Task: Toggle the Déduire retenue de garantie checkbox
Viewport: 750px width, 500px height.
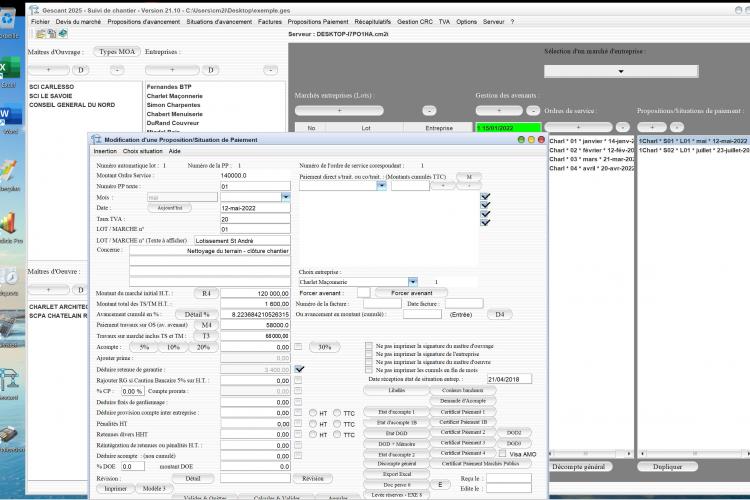Action: [x=299, y=369]
